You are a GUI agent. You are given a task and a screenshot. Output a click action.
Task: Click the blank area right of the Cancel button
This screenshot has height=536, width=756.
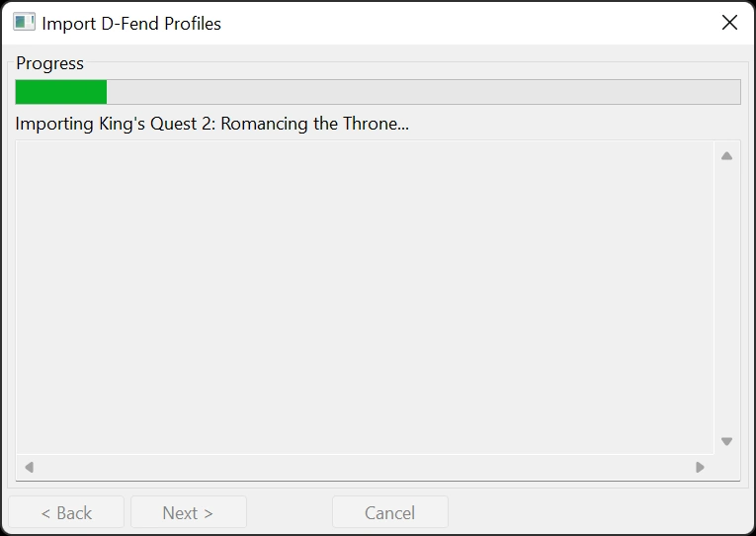pos(593,512)
